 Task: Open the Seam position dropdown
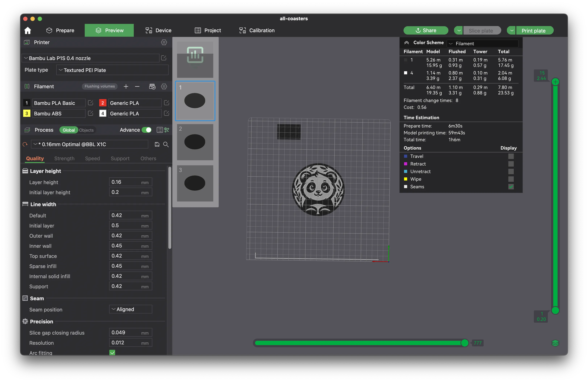(x=131, y=309)
